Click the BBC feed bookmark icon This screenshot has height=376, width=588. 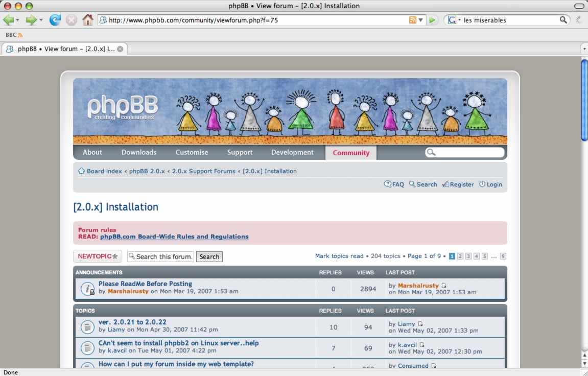click(x=20, y=35)
